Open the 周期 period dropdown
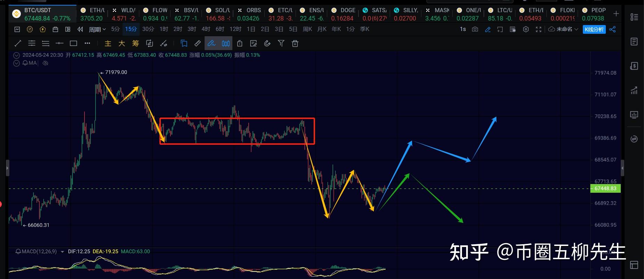The width and height of the screenshot is (644, 279). pos(97,29)
